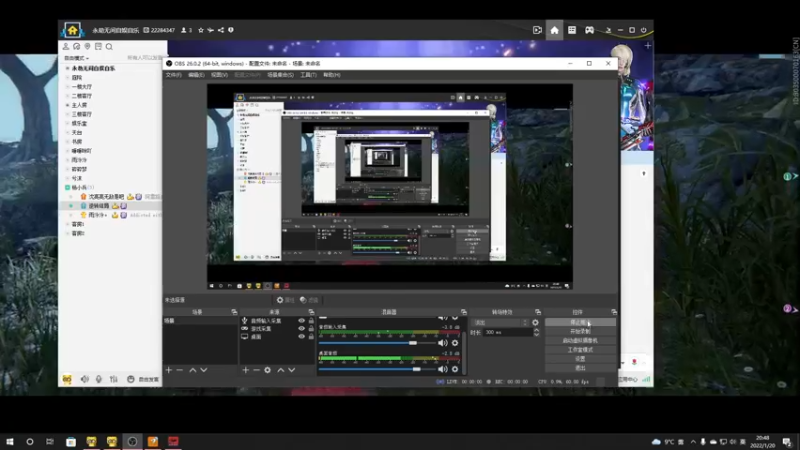Image resolution: width=800 pixels, height=450 pixels.
Task: Open the 帮助(H) menu in OBS
Action: click(x=332, y=75)
